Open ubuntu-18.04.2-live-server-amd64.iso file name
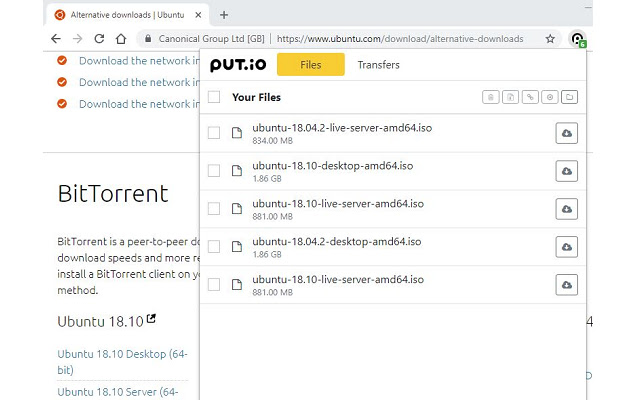Viewport: 640px width, 400px height. point(342,128)
